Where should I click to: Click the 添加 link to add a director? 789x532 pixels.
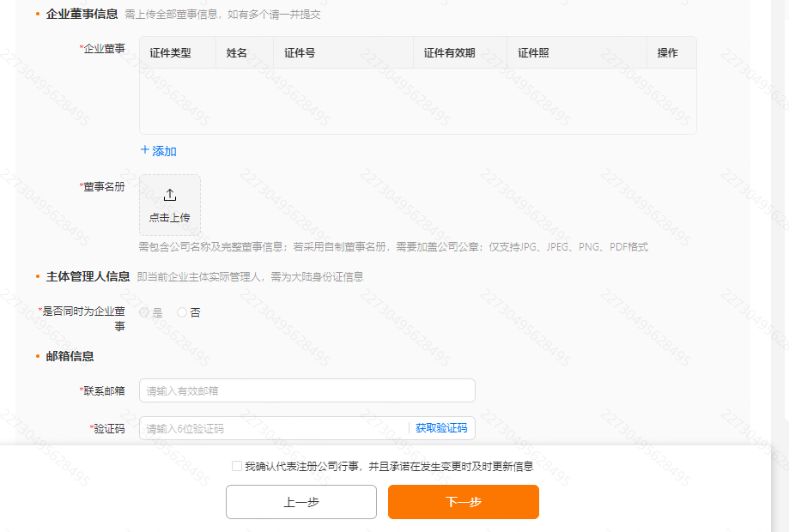point(161,151)
